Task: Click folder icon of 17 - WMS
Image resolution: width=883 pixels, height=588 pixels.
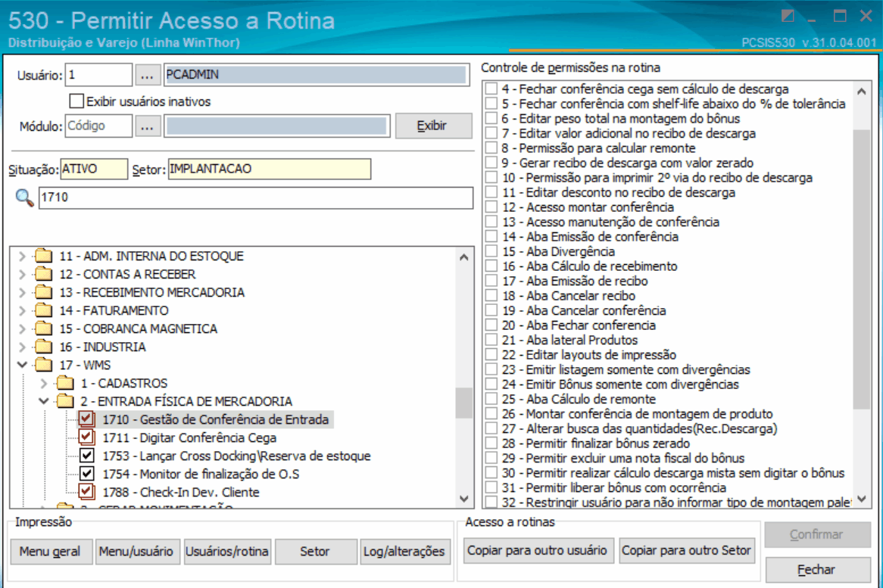Action: coord(43,365)
